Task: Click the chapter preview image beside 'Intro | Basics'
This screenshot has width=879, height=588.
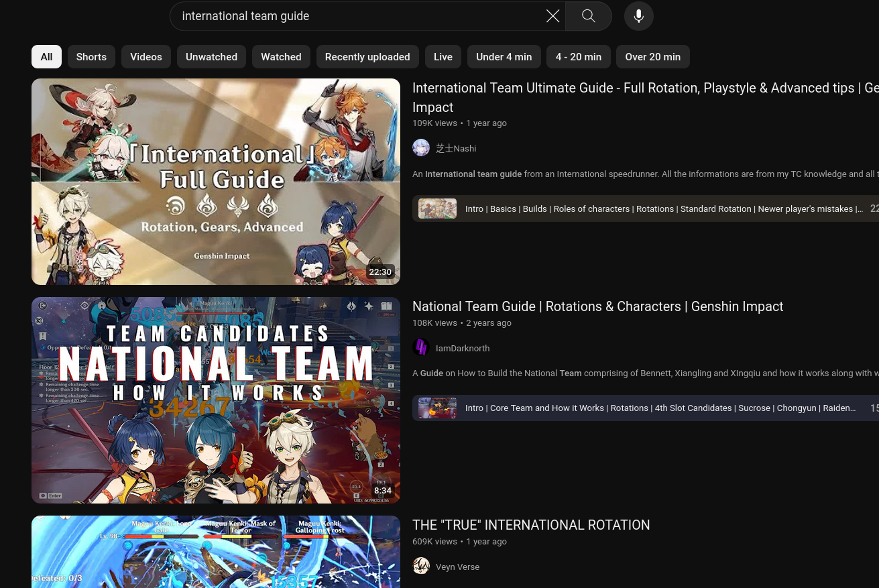Action: [437, 209]
